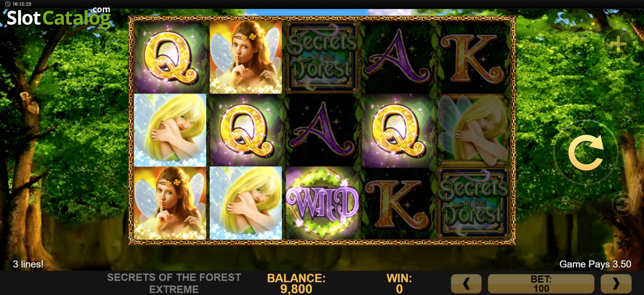
Task: Click the Secrets of the Forest Extreme title
Action: (x=174, y=283)
